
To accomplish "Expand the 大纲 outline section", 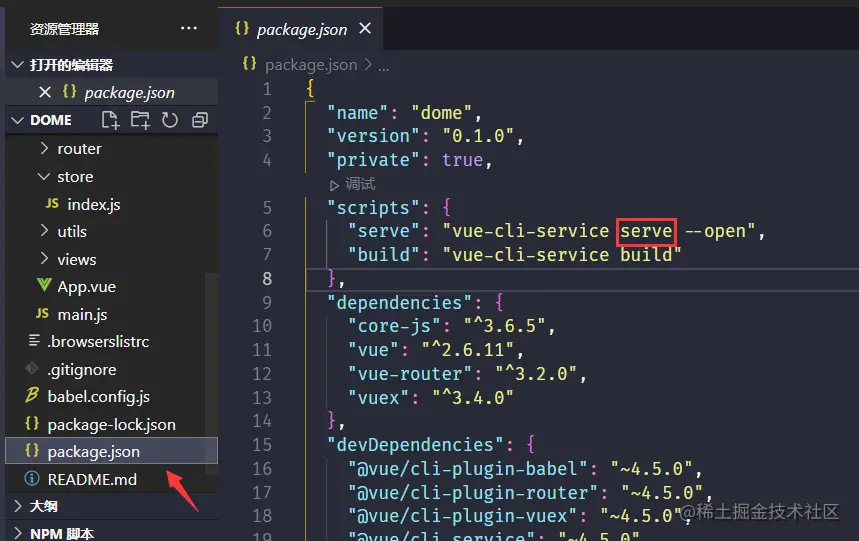I will [18, 505].
